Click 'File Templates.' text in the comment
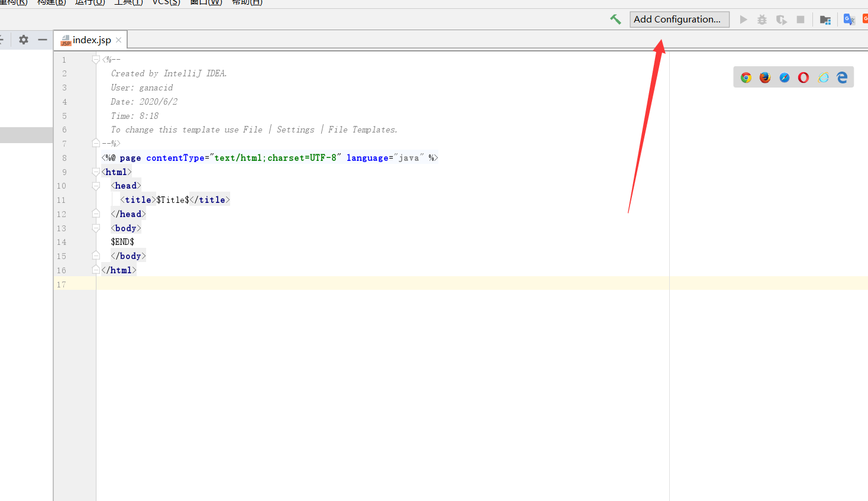This screenshot has height=501, width=868. [x=363, y=130]
